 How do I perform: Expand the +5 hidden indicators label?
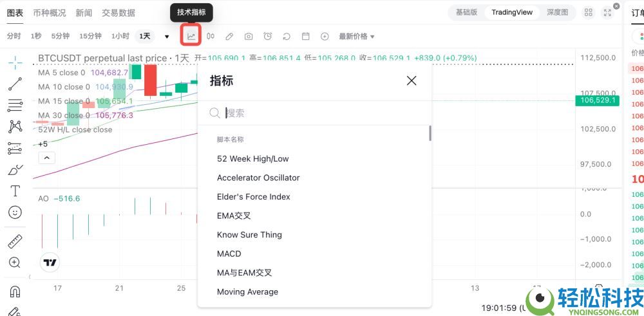pos(43,144)
